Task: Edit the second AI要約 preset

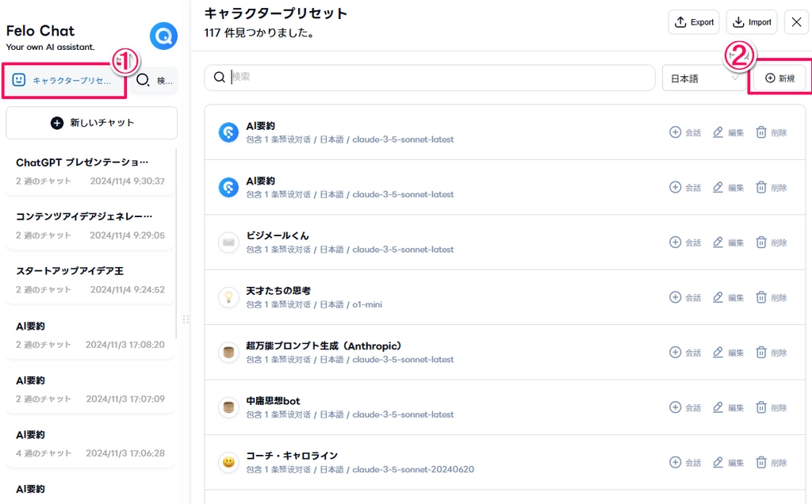Action: click(728, 187)
